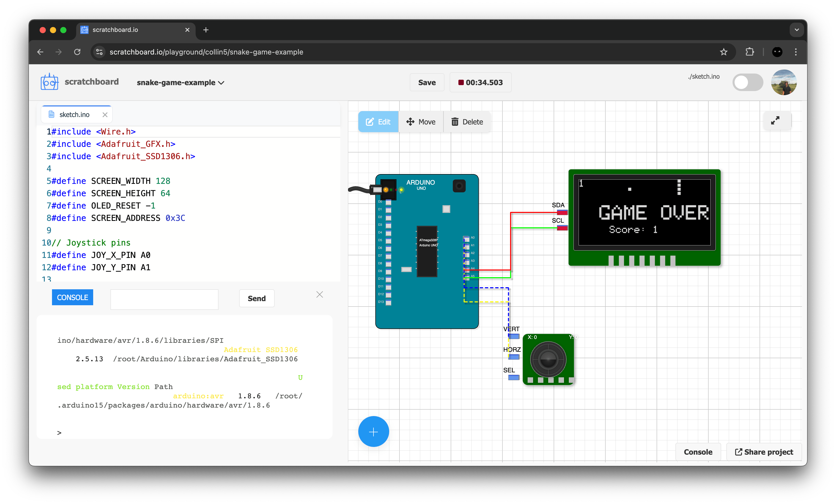The height and width of the screenshot is (504, 836).
Task: Select the Move tool
Action: point(421,122)
